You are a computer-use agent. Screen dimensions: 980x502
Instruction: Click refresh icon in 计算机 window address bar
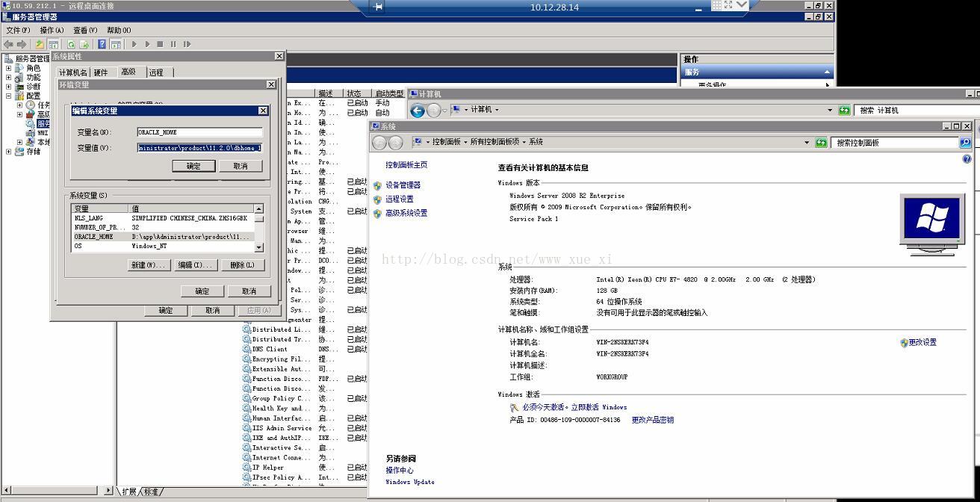coord(844,110)
